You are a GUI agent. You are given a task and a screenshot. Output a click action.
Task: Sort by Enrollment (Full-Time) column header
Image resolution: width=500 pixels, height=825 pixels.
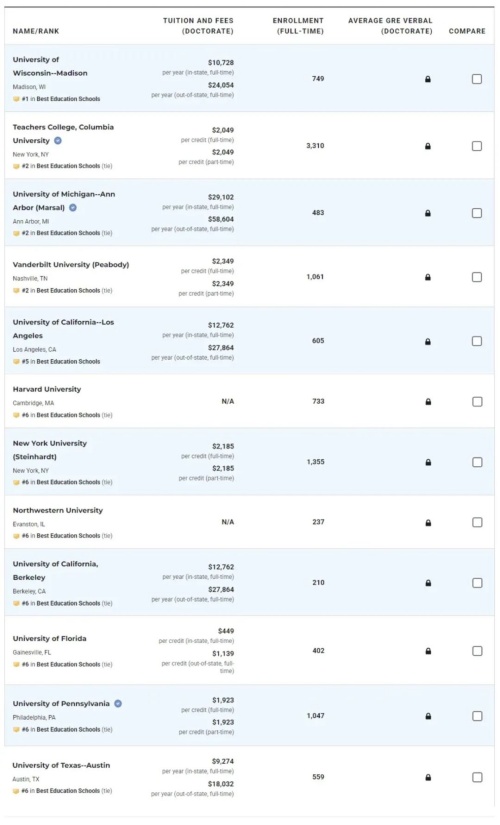point(298,26)
